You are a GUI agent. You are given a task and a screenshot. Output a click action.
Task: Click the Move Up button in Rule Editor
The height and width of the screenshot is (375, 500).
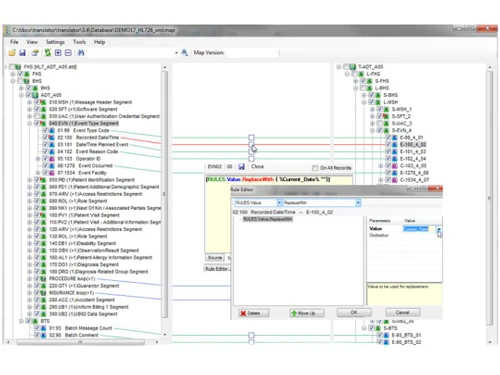pos(307,313)
